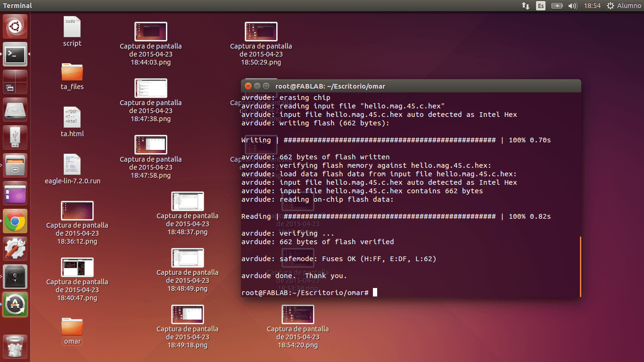The height and width of the screenshot is (362, 644).
Task: Click the Writing progress bar line
Action: tap(396, 140)
